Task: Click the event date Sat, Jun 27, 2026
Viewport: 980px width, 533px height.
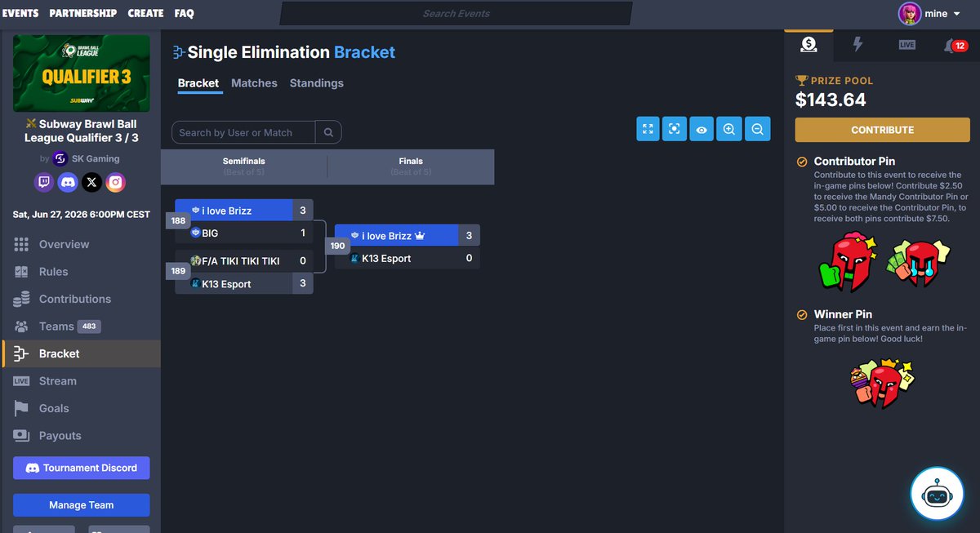Action: point(82,215)
